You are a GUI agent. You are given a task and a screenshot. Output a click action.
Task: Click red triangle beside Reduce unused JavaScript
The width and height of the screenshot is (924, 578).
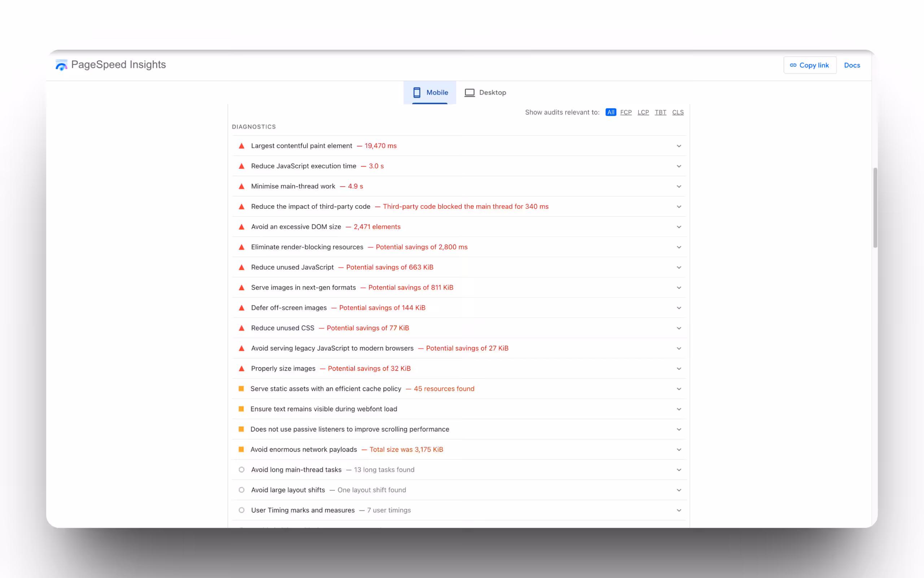click(x=241, y=268)
